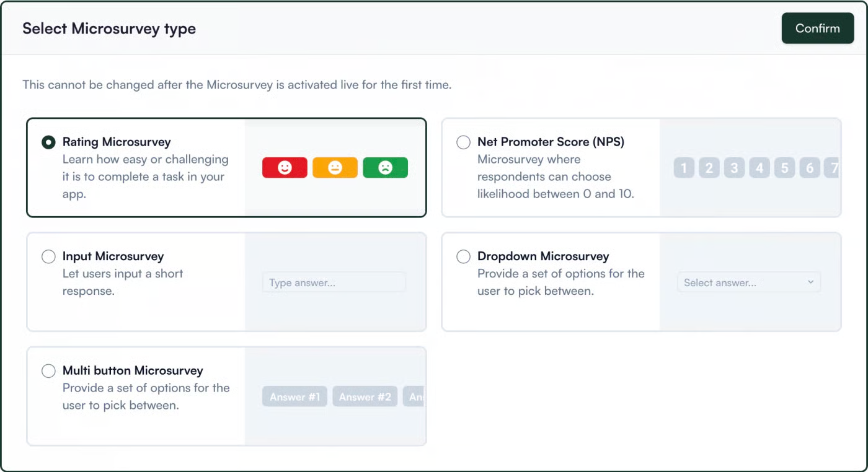Select the Input Microsurvey radio button
Image resolution: width=868 pixels, height=472 pixels.
[48, 256]
